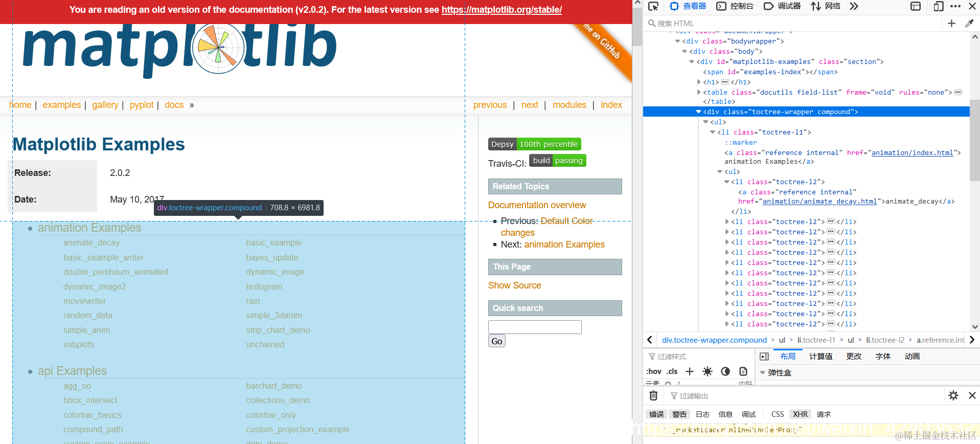This screenshot has height=444, width=980.
Task: Open console settings gear icon
Action: point(953,395)
